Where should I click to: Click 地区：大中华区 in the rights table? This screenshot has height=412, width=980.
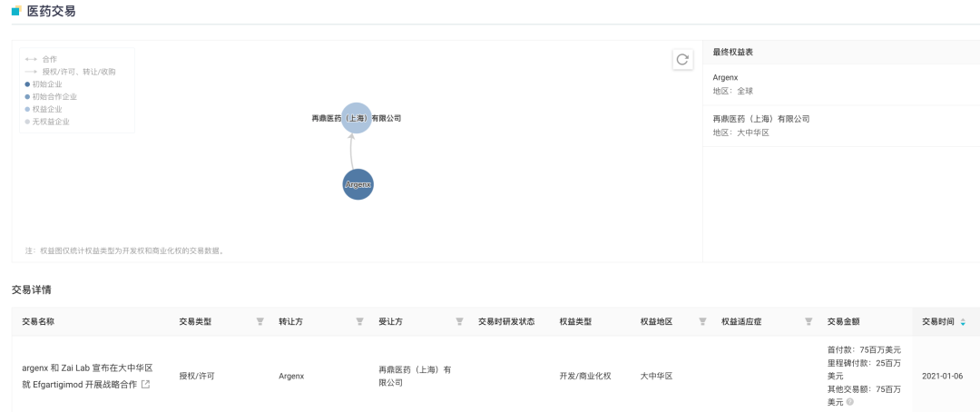pyautogui.click(x=740, y=132)
